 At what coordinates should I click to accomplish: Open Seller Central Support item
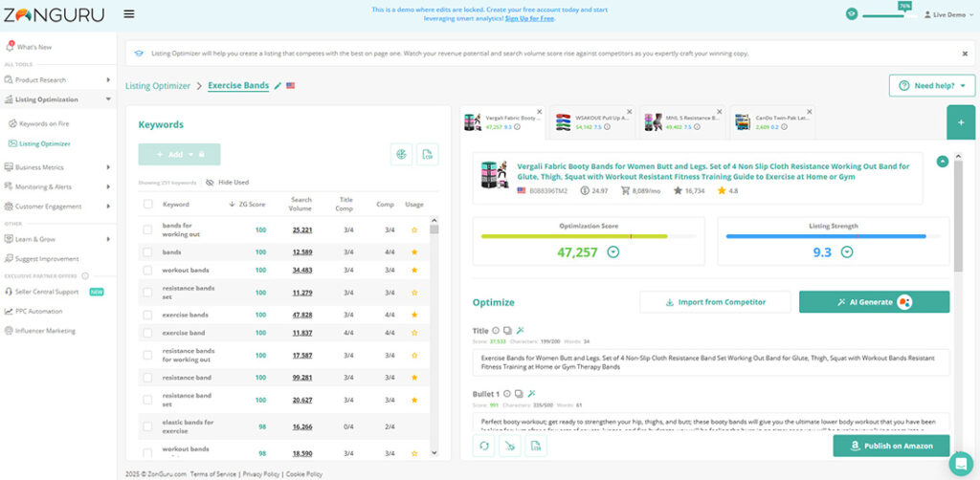[49, 292]
